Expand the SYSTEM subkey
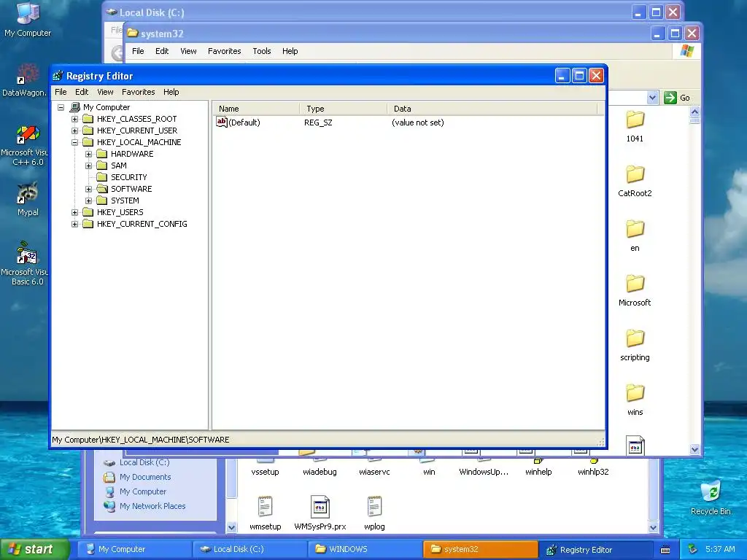Image resolution: width=747 pixels, height=560 pixels. tap(88, 201)
